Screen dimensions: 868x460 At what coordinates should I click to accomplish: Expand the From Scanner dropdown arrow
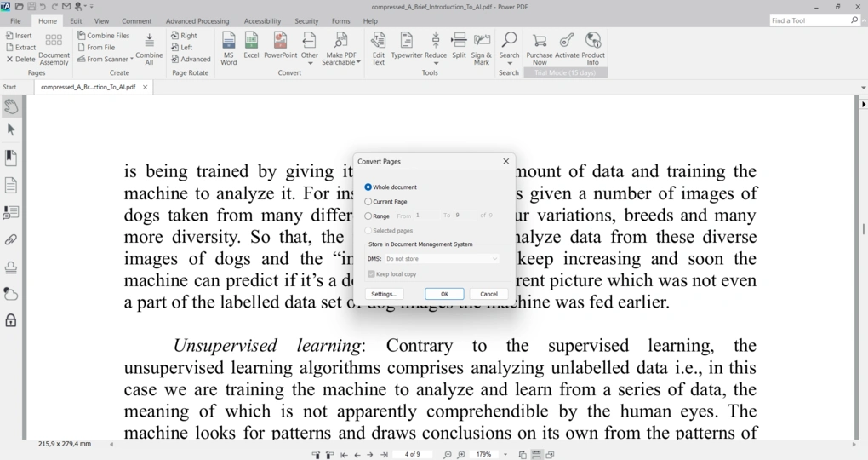(x=132, y=59)
